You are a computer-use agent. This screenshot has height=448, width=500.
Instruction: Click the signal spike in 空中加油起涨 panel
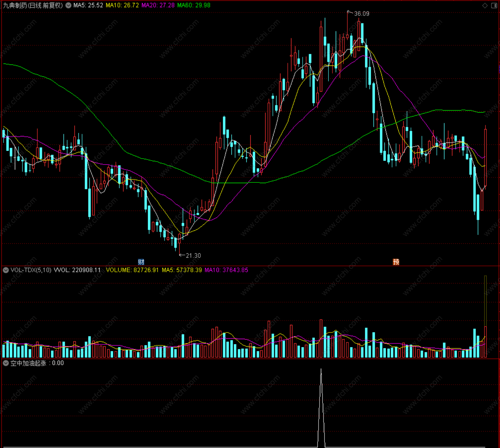click(x=321, y=407)
